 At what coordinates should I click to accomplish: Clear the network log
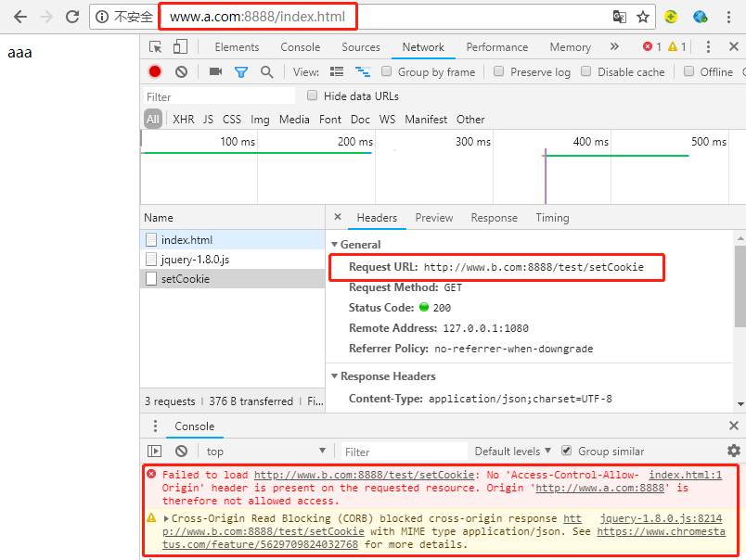[x=181, y=71]
